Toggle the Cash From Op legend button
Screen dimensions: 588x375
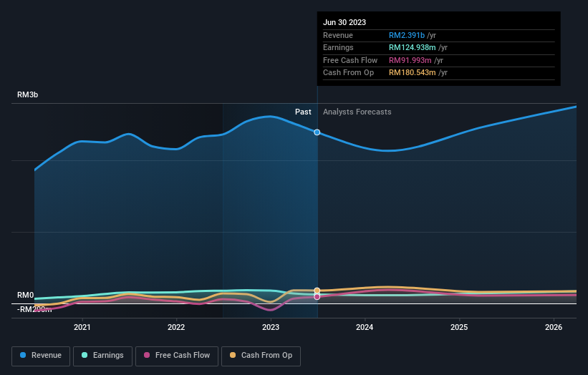(x=261, y=356)
